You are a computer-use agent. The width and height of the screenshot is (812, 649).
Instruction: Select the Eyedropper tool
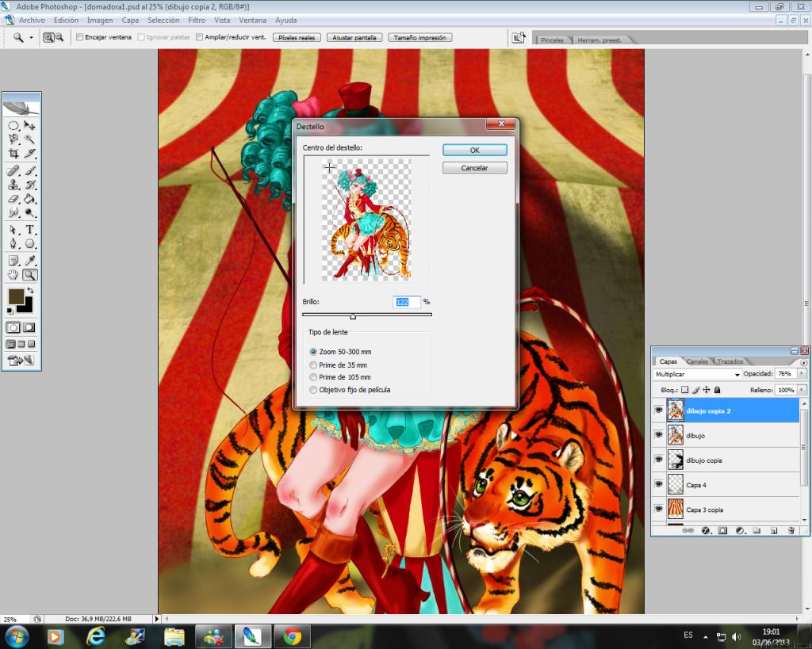(x=29, y=261)
